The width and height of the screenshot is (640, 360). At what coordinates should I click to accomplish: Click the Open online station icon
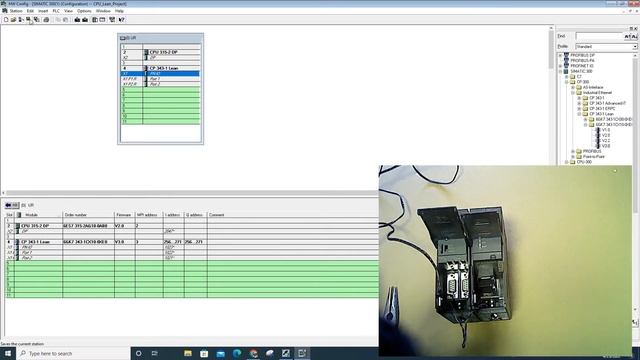(x=21, y=20)
